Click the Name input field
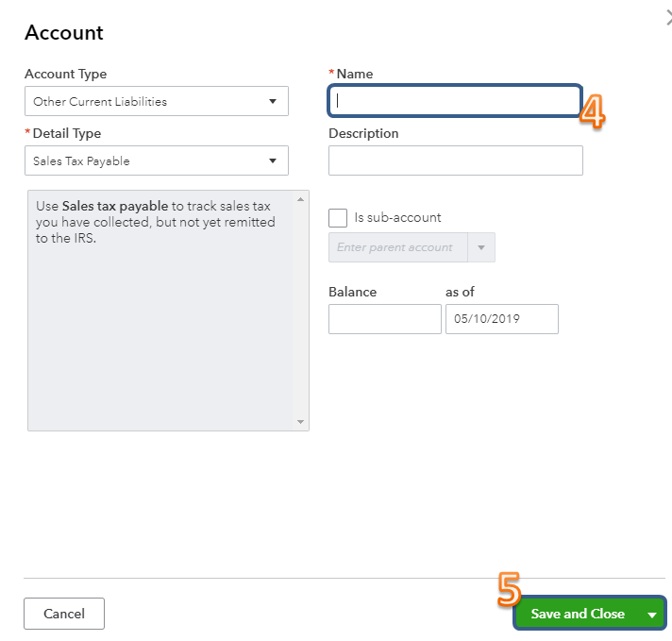 coord(454,100)
